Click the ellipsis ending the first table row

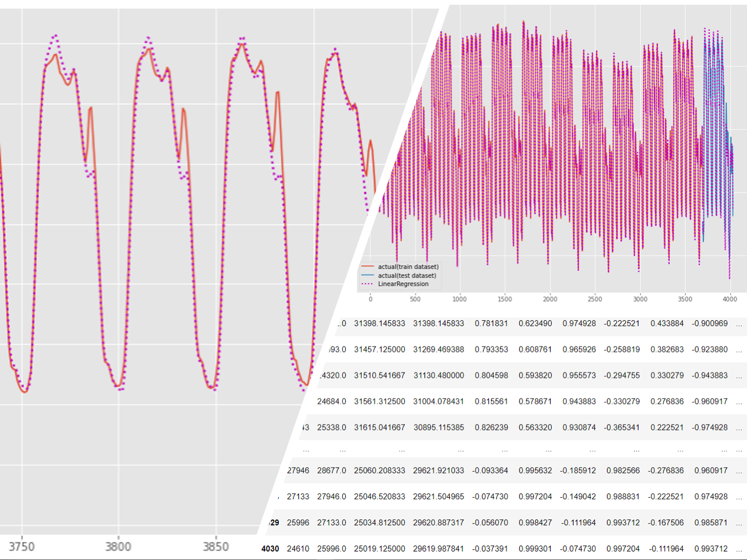(739, 324)
